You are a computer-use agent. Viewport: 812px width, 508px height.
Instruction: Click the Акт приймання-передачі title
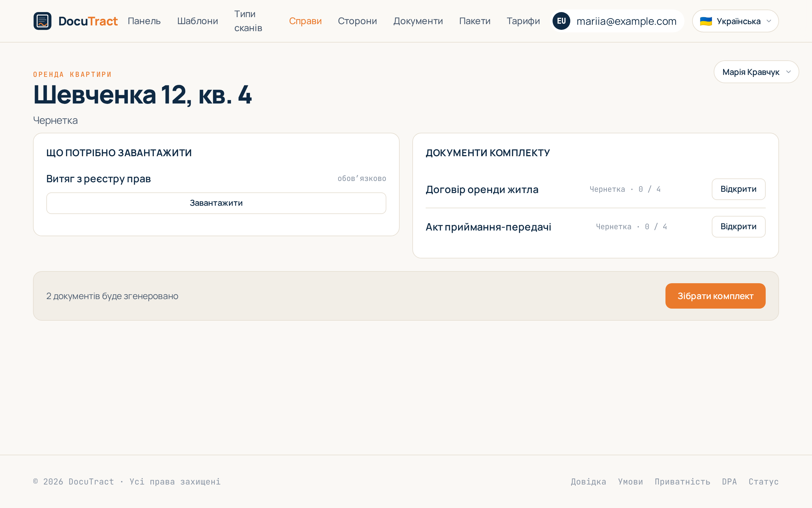(x=488, y=227)
